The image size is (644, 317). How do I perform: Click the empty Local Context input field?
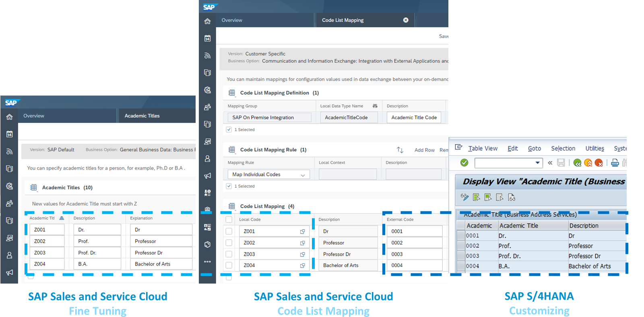pyautogui.click(x=348, y=174)
